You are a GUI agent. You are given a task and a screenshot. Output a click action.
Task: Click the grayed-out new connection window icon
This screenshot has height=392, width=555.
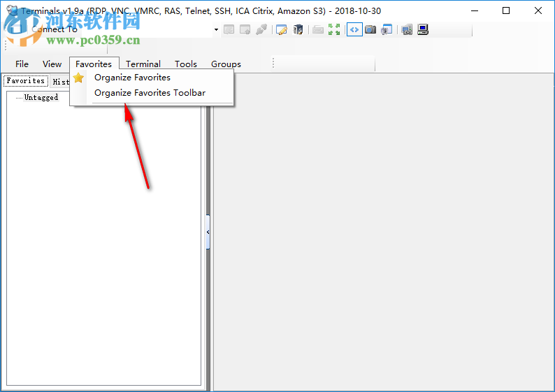click(229, 30)
